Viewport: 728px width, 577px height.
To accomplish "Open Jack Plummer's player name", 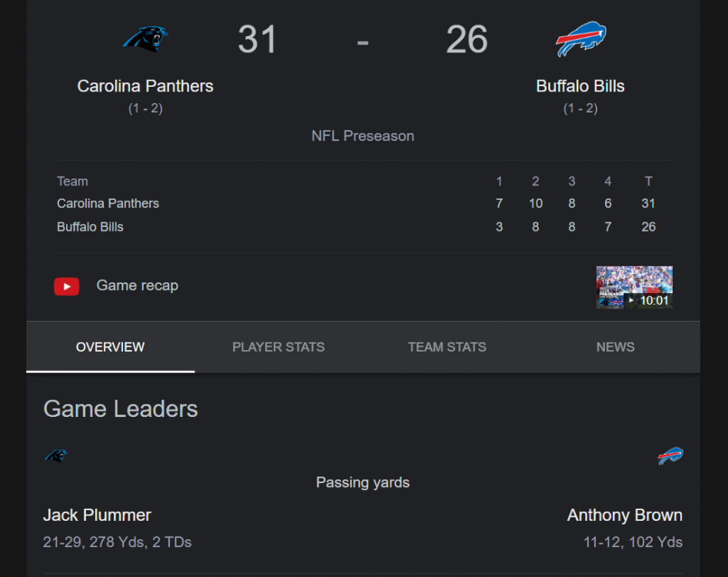I will click(97, 515).
